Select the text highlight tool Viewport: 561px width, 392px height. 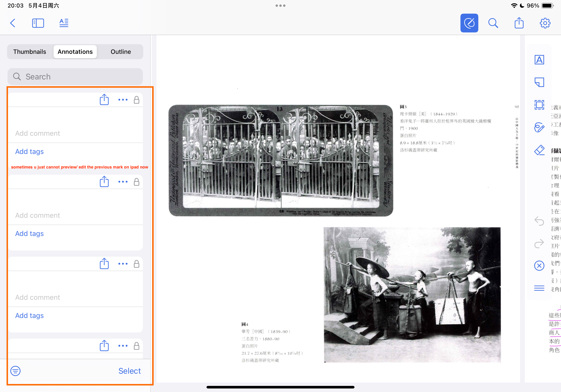pos(539,60)
